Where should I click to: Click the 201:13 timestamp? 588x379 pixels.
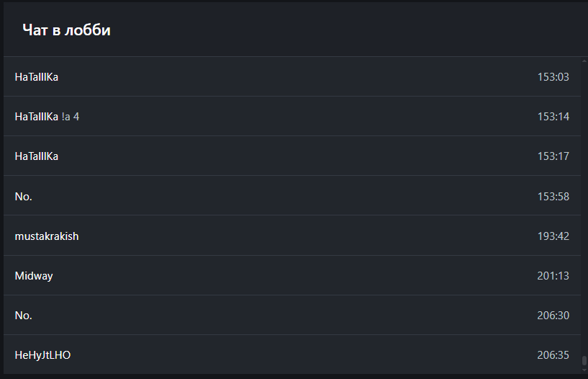553,275
